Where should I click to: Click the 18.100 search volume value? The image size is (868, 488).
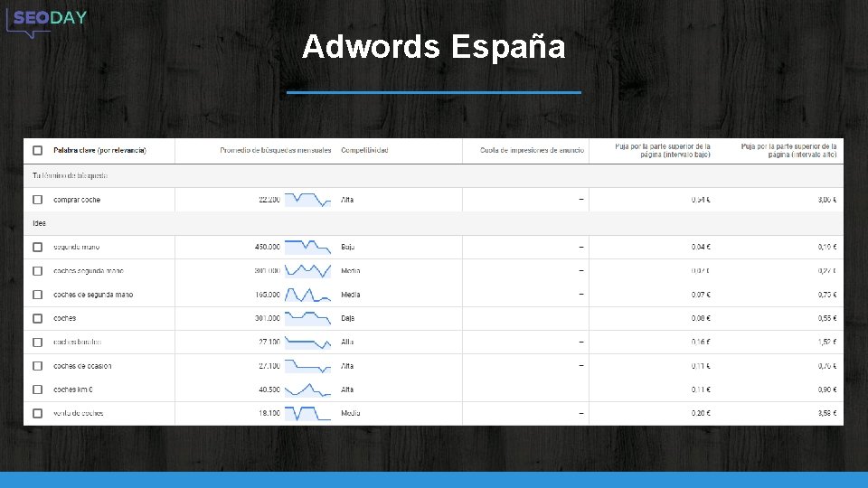click(x=269, y=413)
